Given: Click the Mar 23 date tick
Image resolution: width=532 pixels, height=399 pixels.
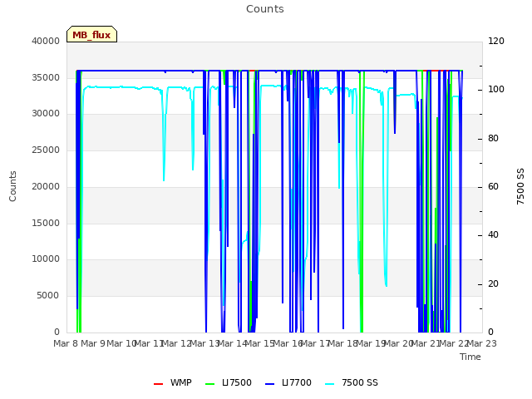Looking at the screenshot, I should [x=482, y=343].
